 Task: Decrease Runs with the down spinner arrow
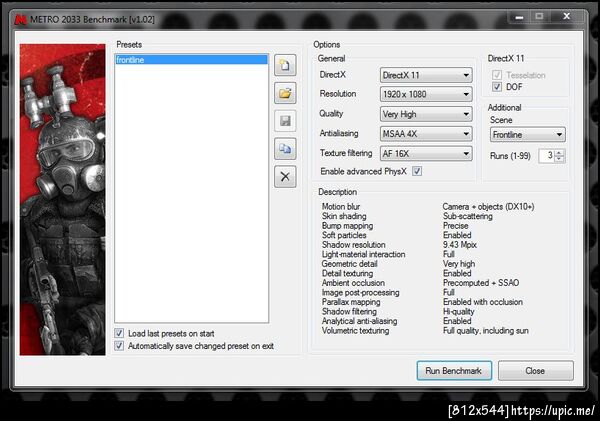[x=559, y=158]
